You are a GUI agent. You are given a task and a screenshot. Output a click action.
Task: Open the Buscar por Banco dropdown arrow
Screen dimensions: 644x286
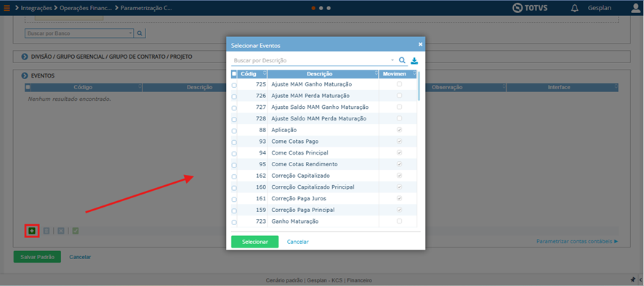pos(130,33)
